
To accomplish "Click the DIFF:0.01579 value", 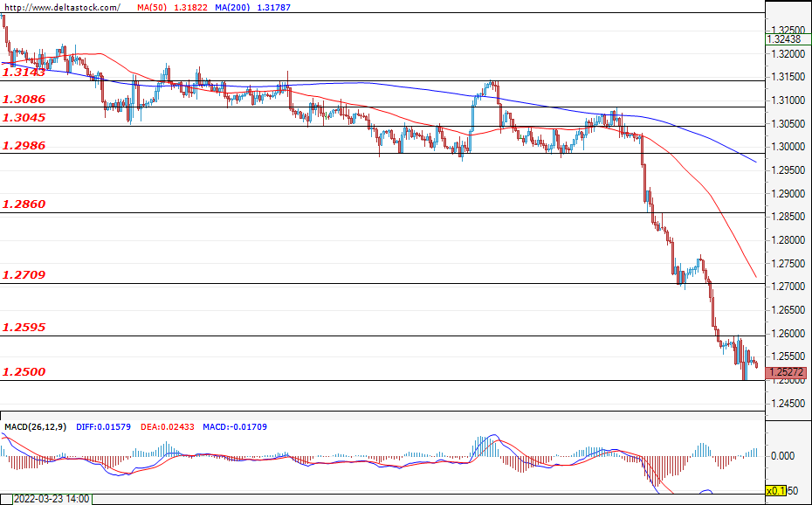I will [x=104, y=427].
